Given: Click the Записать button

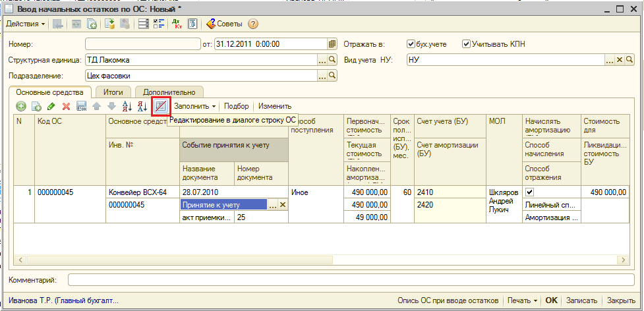Looking at the screenshot, I should click(581, 300).
